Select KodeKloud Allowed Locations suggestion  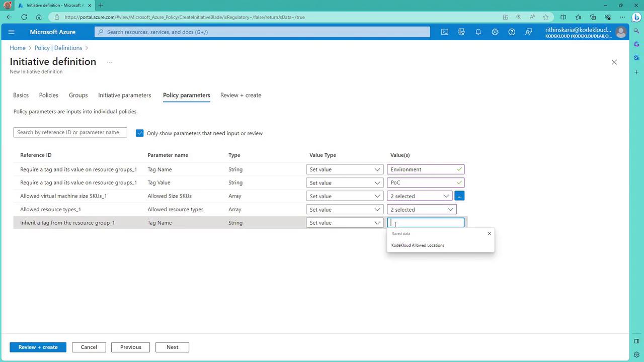coord(418,245)
